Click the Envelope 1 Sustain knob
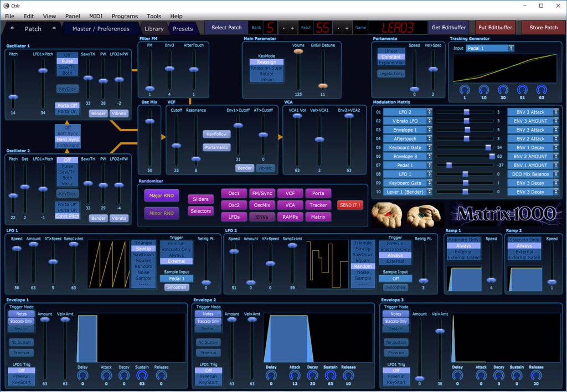 142,376
